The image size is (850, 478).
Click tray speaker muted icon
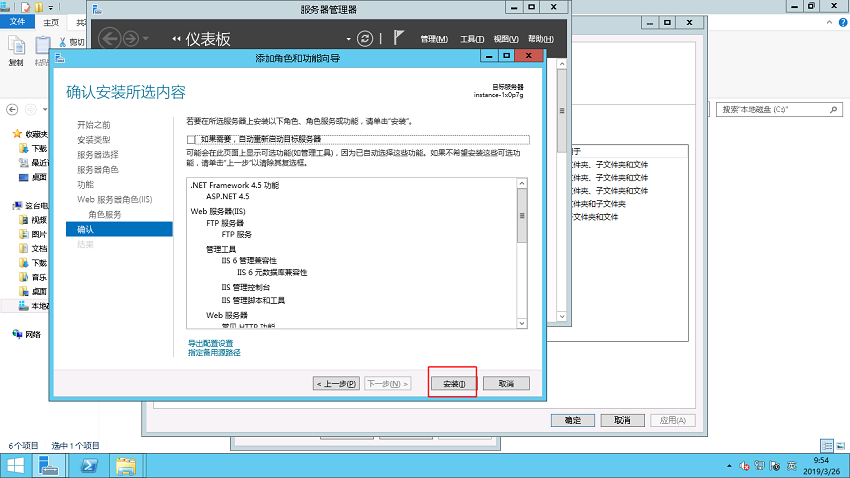744,466
